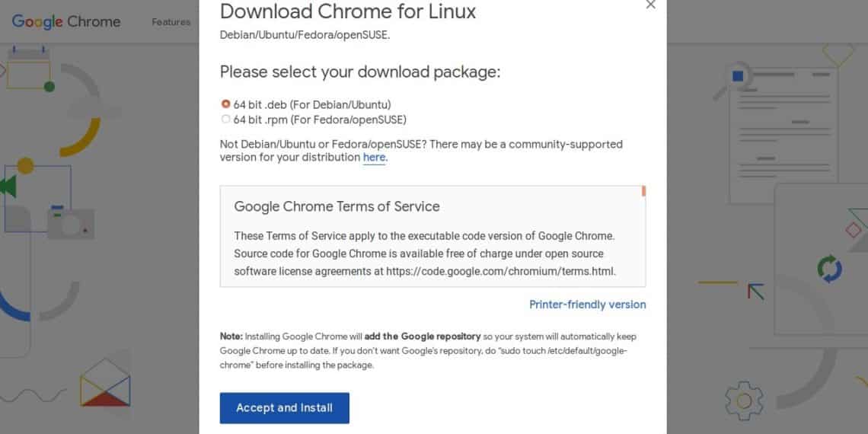The height and width of the screenshot is (434, 868).
Task: Choose the 64 bit .rpm package option
Action: click(x=225, y=120)
